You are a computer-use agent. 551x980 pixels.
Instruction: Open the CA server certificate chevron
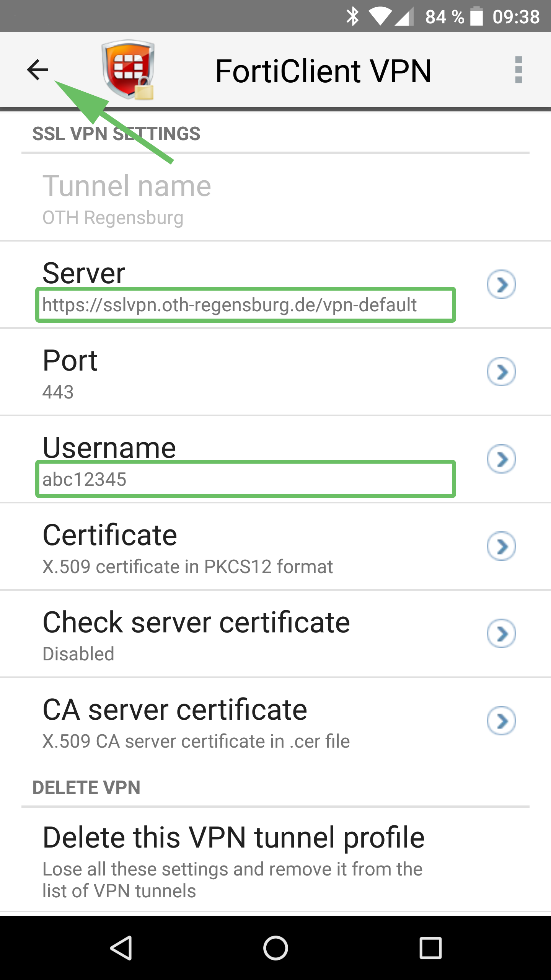pos(501,721)
